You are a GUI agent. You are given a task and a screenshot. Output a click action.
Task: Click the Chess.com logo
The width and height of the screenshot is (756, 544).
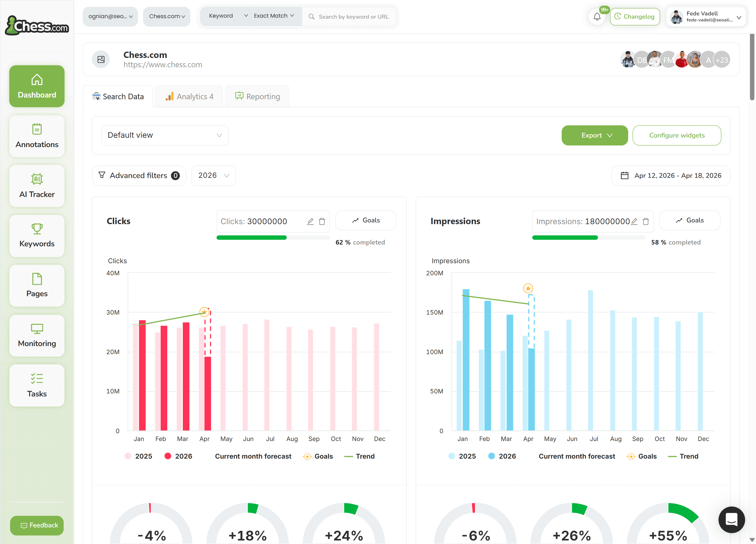click(x=37, y=25)
